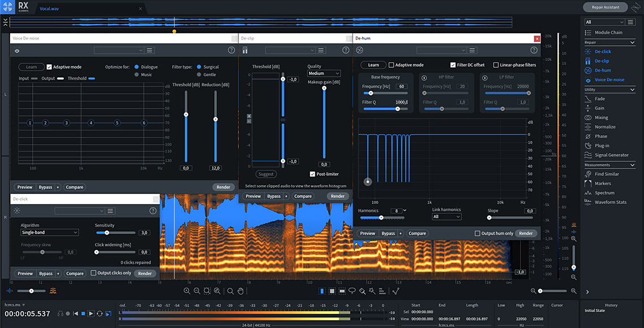The width and height of the screenshot is (644, 328).
Task: Click Learn in the De-hum panel
Action: [373, 65]
